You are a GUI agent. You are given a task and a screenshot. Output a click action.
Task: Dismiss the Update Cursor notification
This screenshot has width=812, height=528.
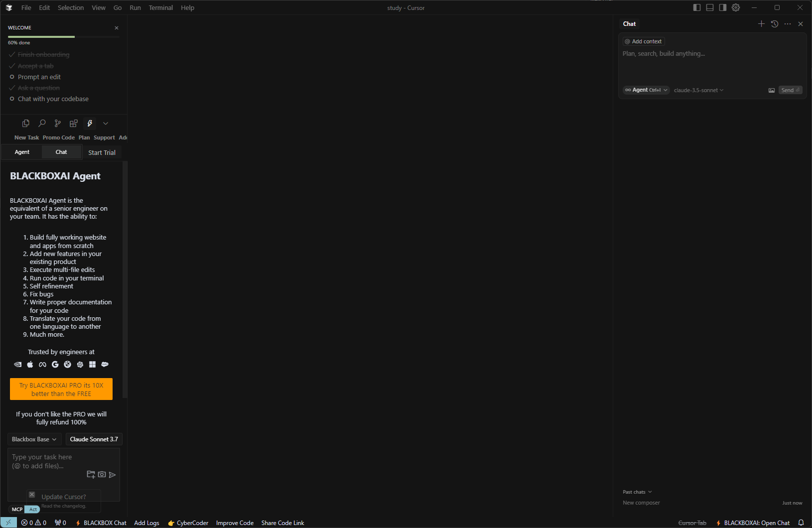click(x=32, y=495)
